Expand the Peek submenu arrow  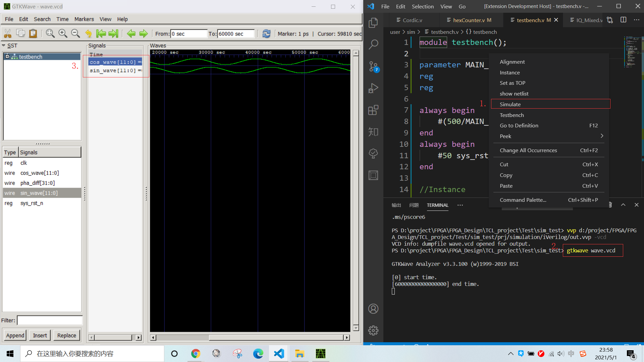602,136
